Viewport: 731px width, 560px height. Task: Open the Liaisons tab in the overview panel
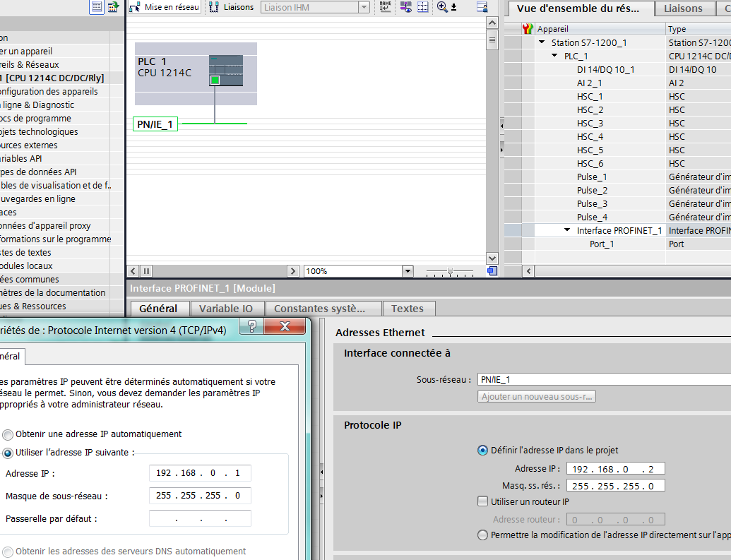683,8
